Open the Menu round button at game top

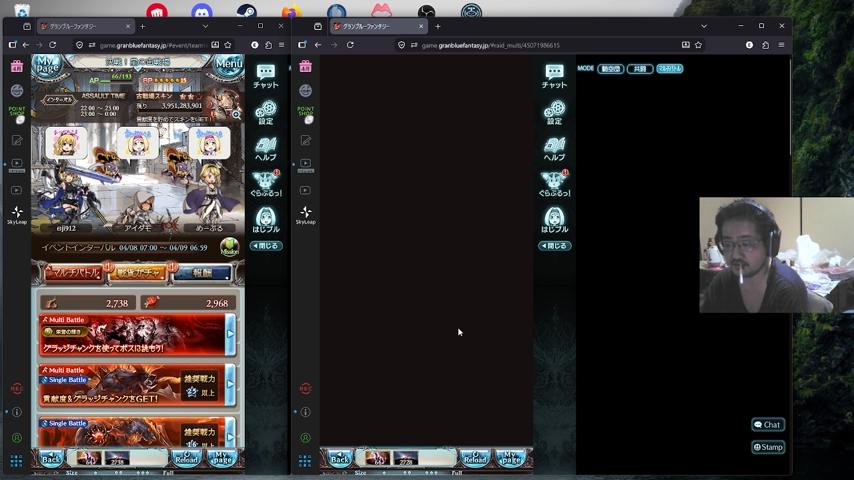point(229,65)
